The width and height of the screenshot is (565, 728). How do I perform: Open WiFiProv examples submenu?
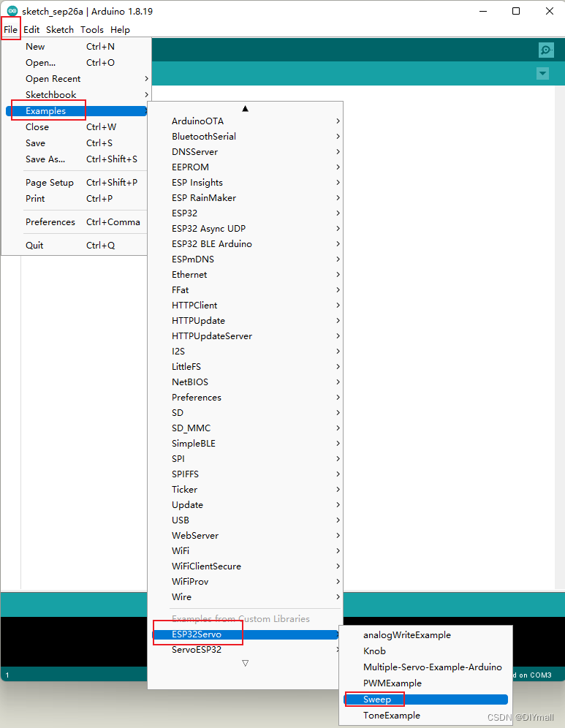[x=246, y=581]
